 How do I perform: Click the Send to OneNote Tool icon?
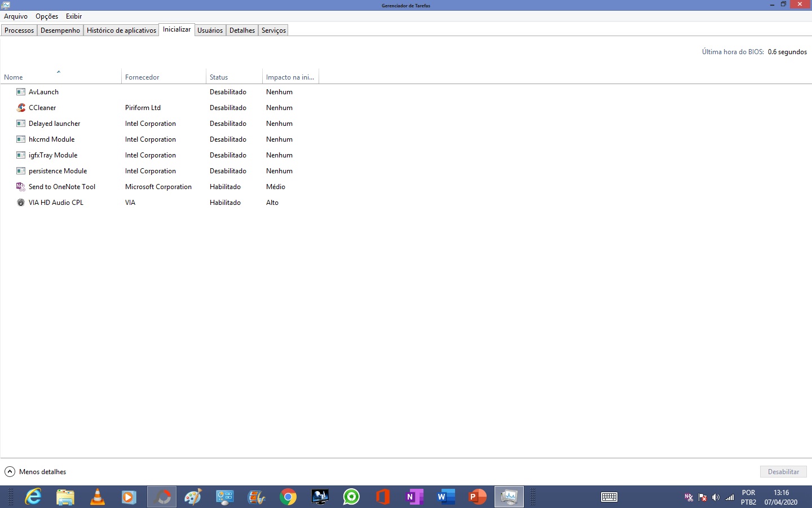[21, 187]
